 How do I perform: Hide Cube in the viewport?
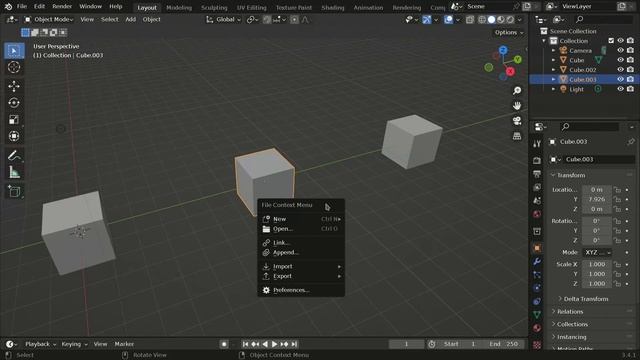620,60
